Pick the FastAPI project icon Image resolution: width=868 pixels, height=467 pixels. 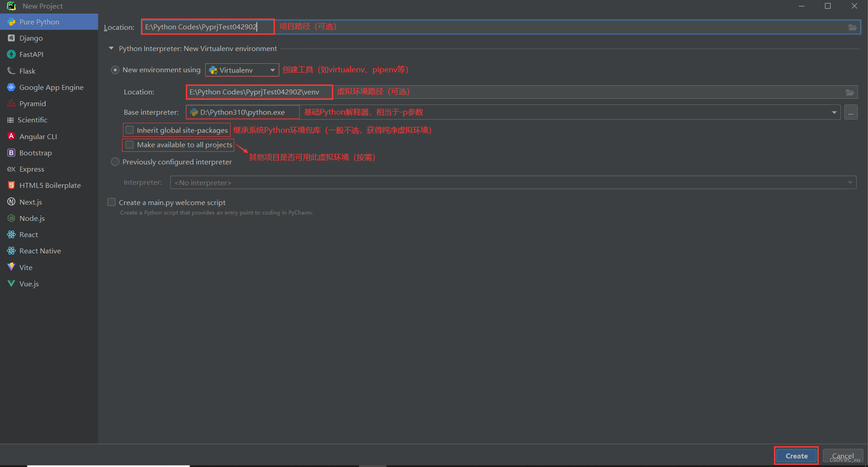11,54
